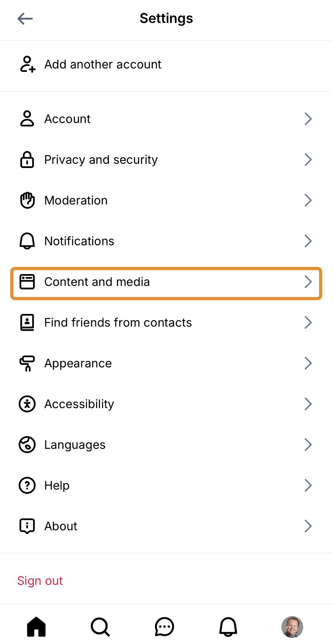Open the search tab
This screenshot has width=333, height=644.
(x=100, y=627)
